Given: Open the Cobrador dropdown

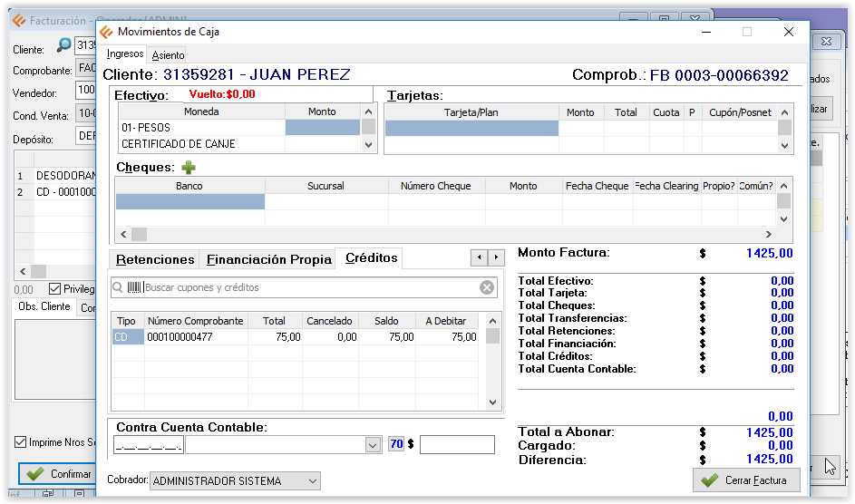Looking at the screenshot, I should click(313, 481).
